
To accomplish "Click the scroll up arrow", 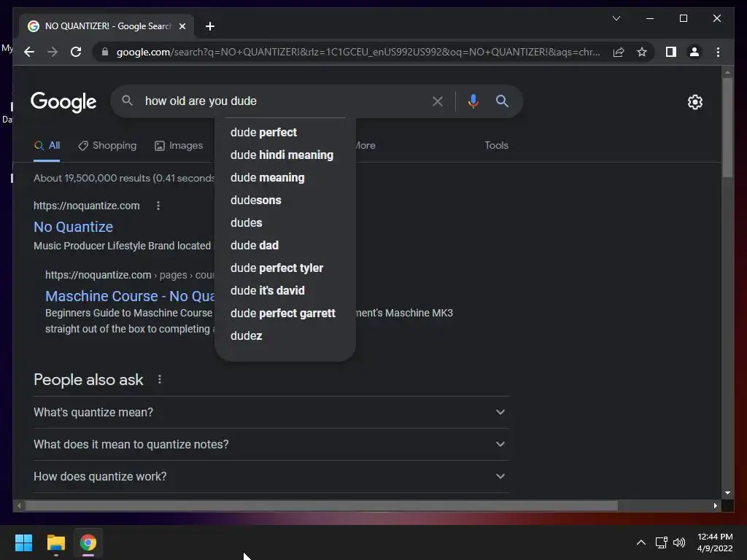I will coord(727,72).
